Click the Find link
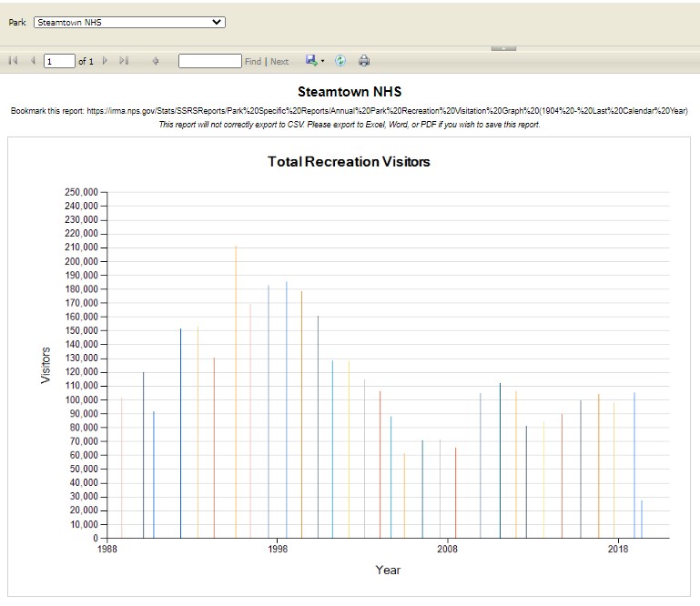The width and height of the screenshot is (700, 606). [253, 62]
